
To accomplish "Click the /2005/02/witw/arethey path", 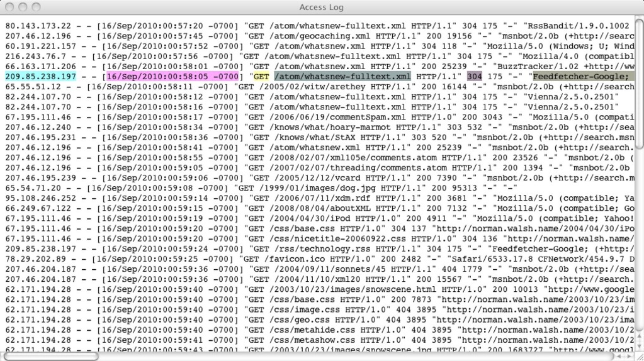I will (x=312, y=87).
